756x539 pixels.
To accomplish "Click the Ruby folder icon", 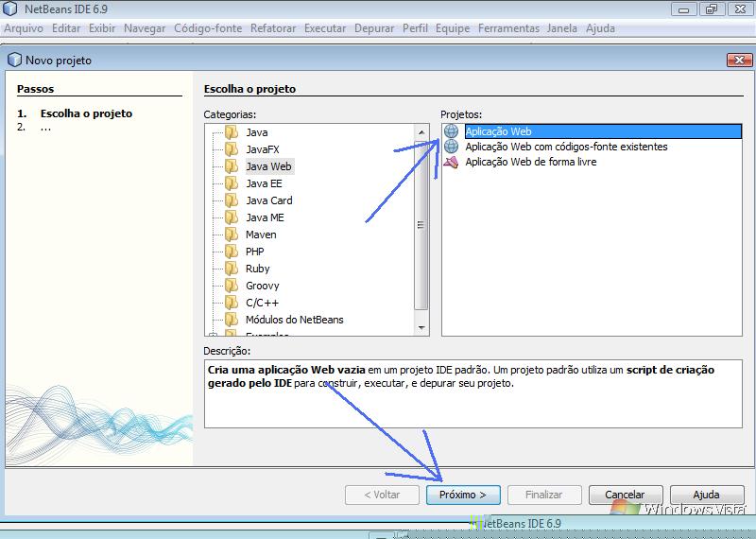I will [x=232, y=269].
